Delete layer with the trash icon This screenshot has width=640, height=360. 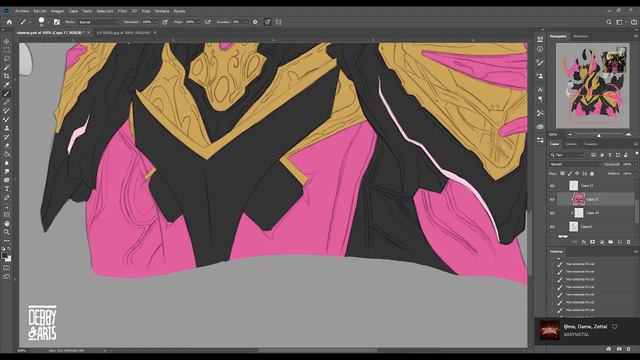click(x=629, y=242)
